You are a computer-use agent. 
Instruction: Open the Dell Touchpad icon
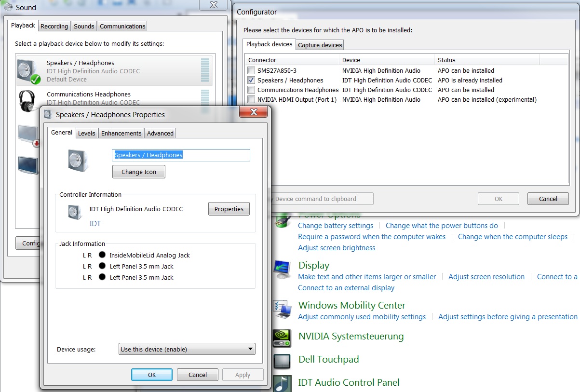point(282,361)
